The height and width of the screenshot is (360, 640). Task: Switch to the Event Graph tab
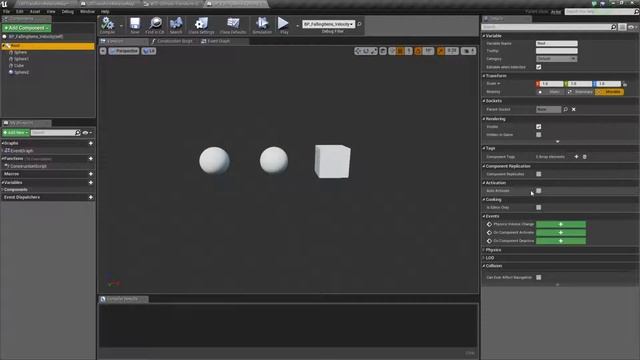click(x=217, y=41)
